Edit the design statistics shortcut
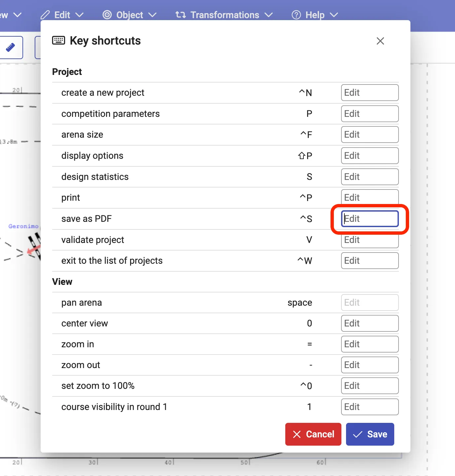Screen dimensions: 455x476 tap(369, 177)
